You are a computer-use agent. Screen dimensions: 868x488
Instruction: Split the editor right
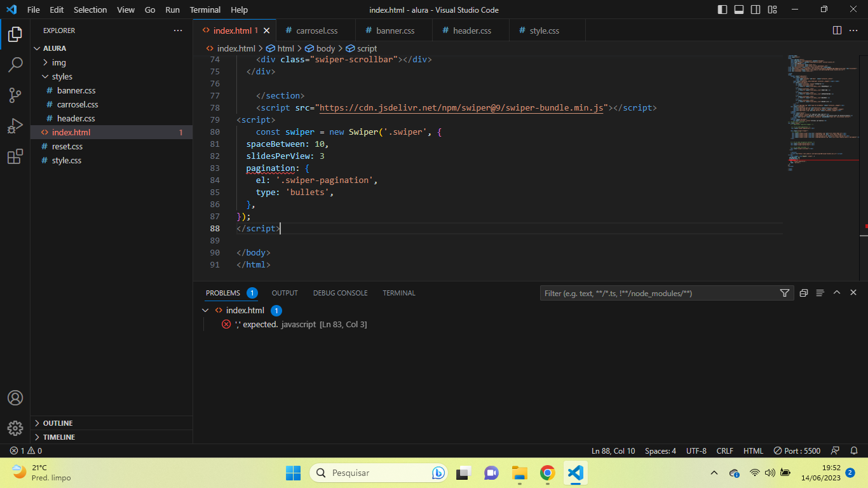[837, 30]
